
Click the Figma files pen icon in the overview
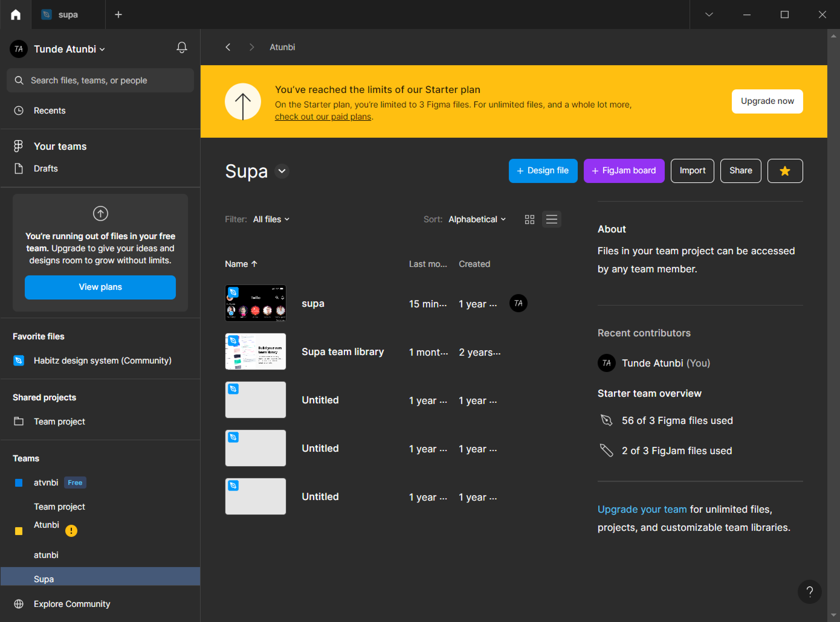pyautogui.click(x=606, y=420)
